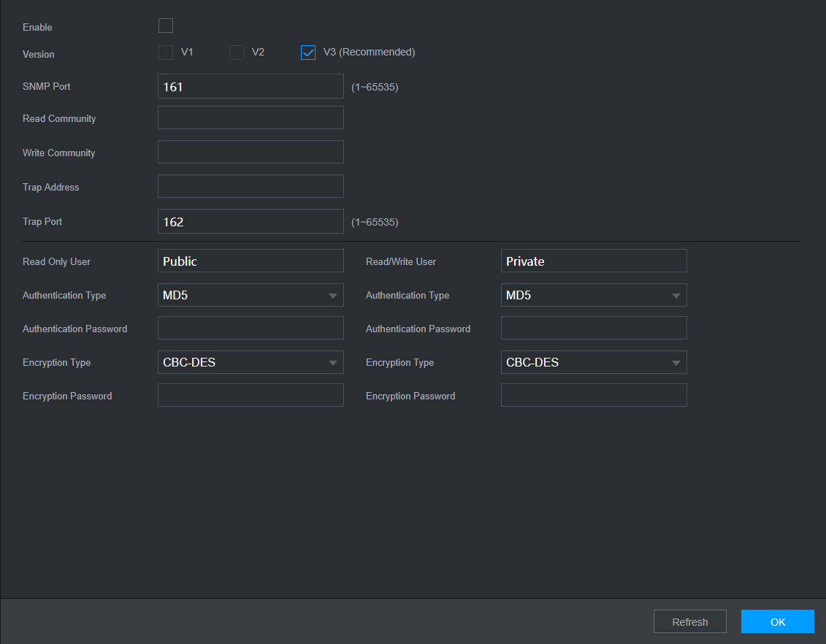Select the V2 version checkbox
826x644 pixels.
click(237, 53)
